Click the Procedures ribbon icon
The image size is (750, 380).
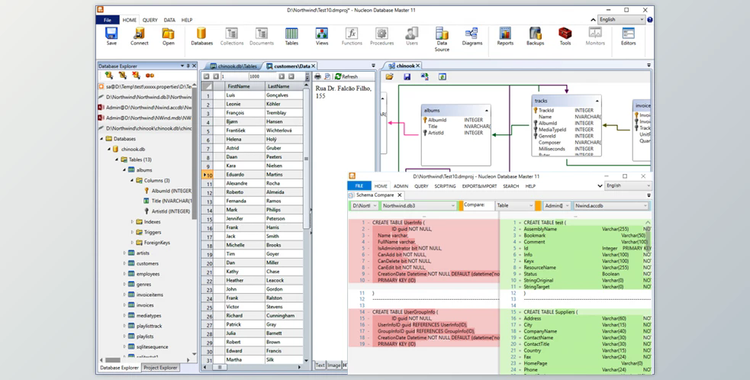382,36
